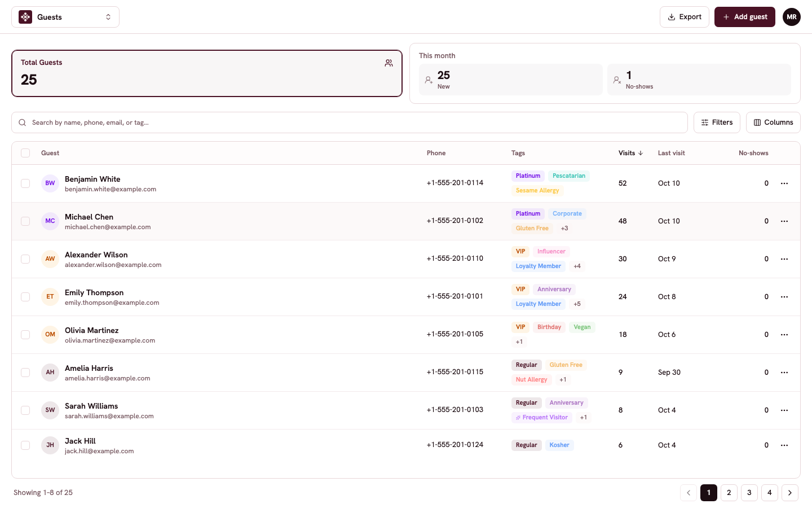This screenshot has height=508, width=812.
Task: Click the Total Guests stat card
Action: click(207, 73)
